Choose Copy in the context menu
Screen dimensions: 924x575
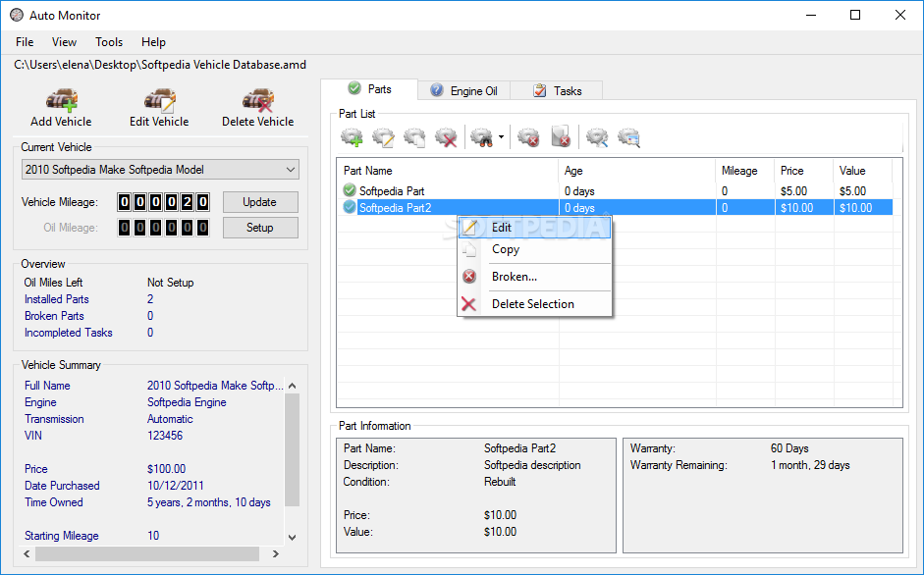click(x=534, y=249)
